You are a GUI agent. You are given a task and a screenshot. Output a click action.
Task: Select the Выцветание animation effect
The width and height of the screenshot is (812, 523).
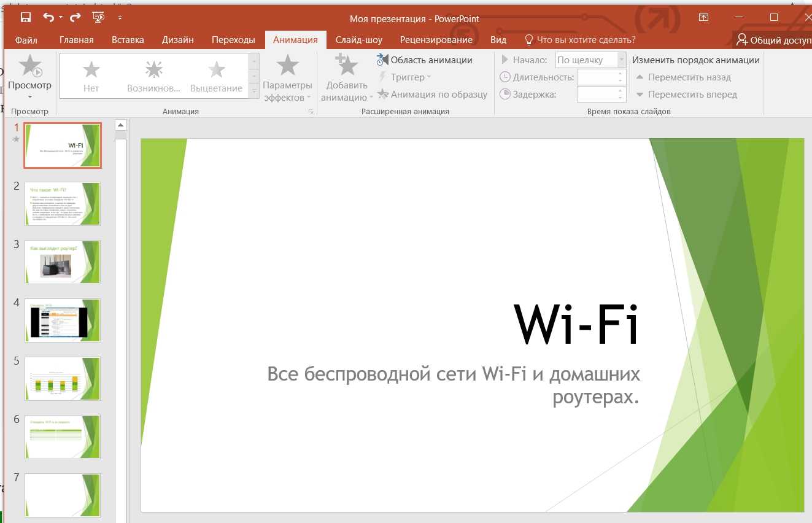pos(216,76)
